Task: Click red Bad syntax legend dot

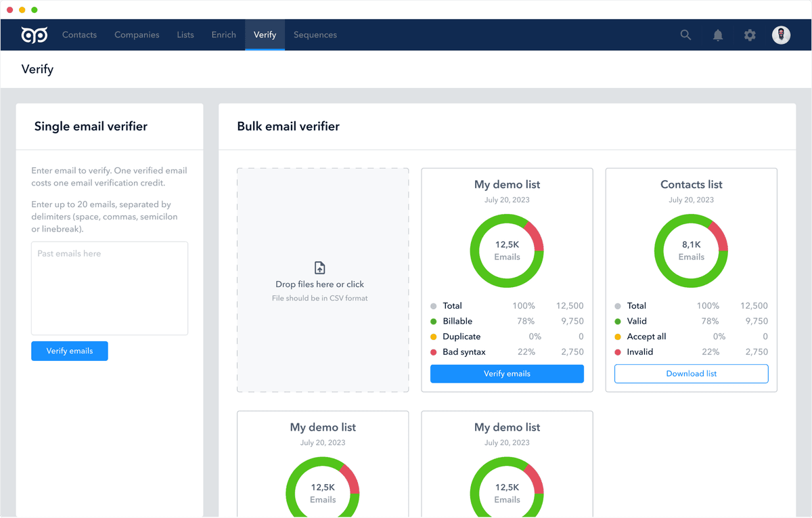Action: (x=434, y=352)
